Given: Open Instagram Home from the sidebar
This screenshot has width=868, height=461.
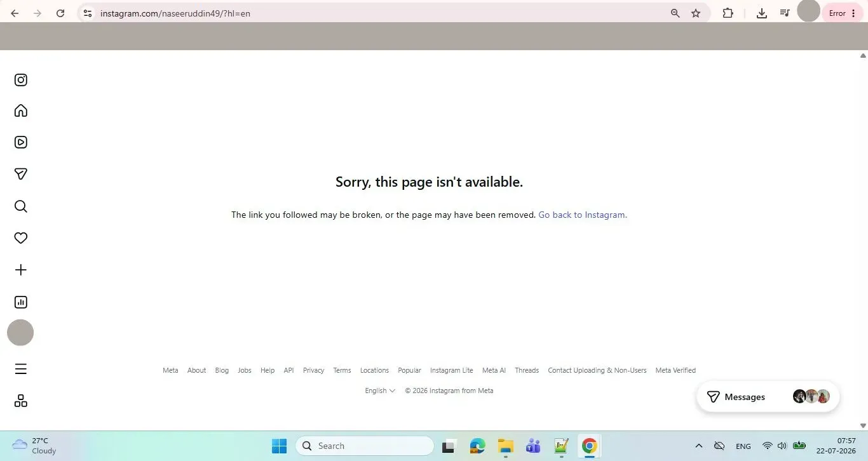Looking at the screenshot, I should (21, 110).
